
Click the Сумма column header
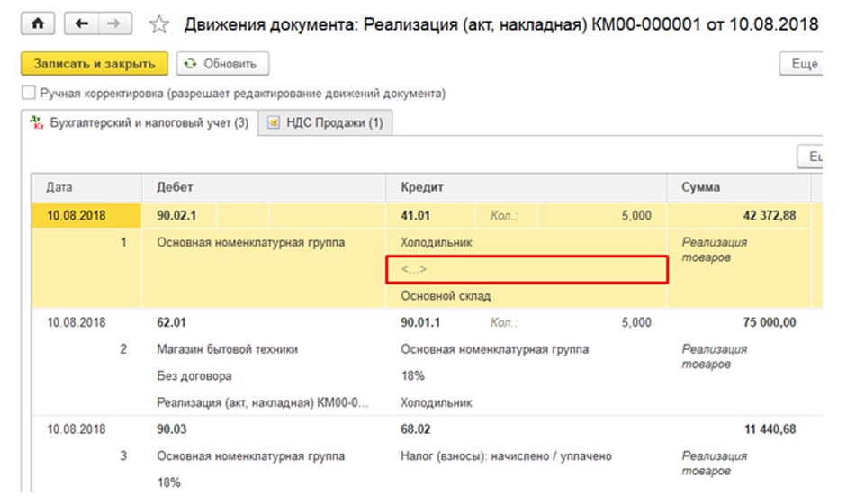(x=739, y=187)
